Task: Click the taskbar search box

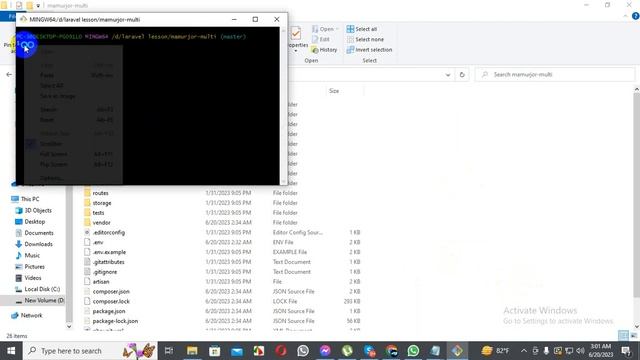Action: click(90, 351)
